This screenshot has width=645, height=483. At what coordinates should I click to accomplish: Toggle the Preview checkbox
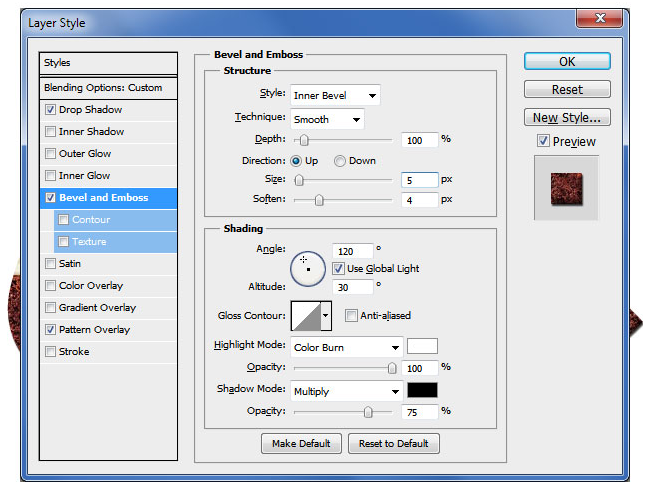point(543,142)
